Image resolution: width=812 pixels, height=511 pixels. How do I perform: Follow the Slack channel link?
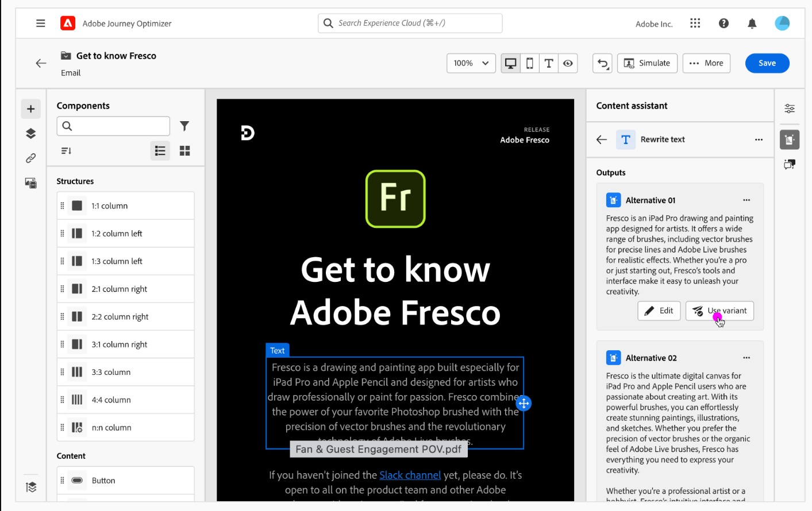click(x=410, y=475)
